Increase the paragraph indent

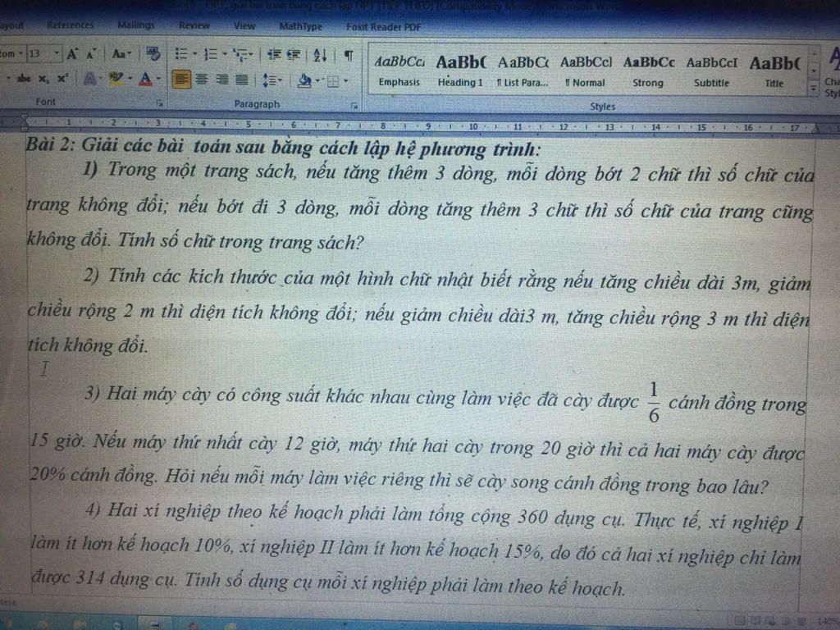(x=294, y=55)
